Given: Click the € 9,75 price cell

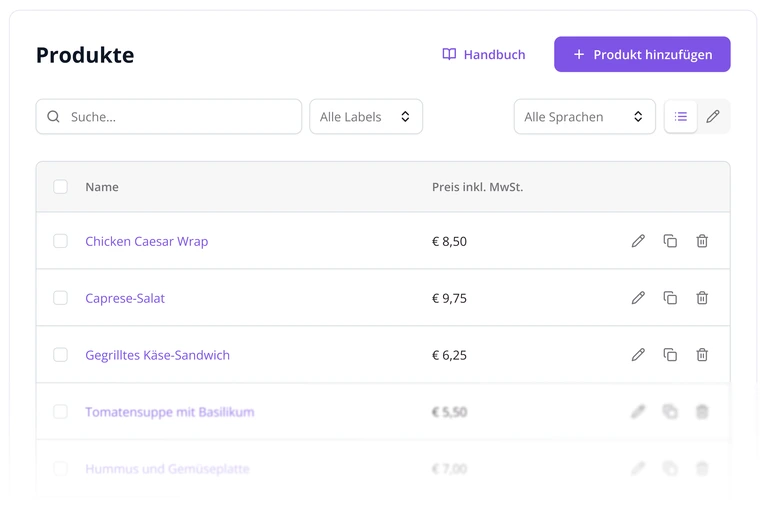Looking at the screenshot, I should coord(449,298).
